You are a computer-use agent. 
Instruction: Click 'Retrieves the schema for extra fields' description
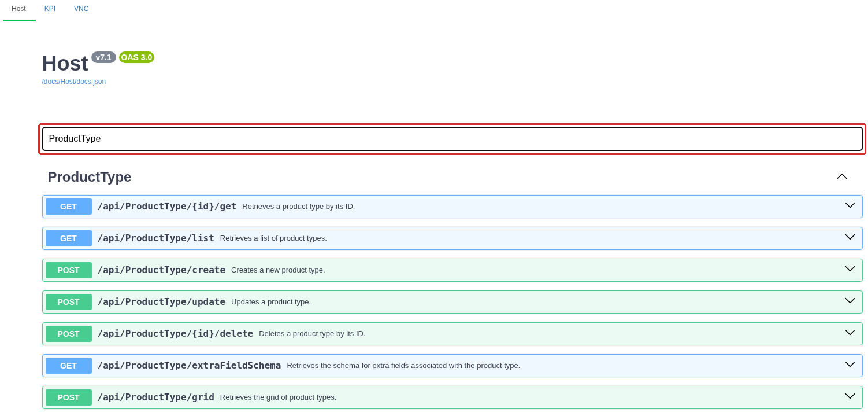point(403,366)
